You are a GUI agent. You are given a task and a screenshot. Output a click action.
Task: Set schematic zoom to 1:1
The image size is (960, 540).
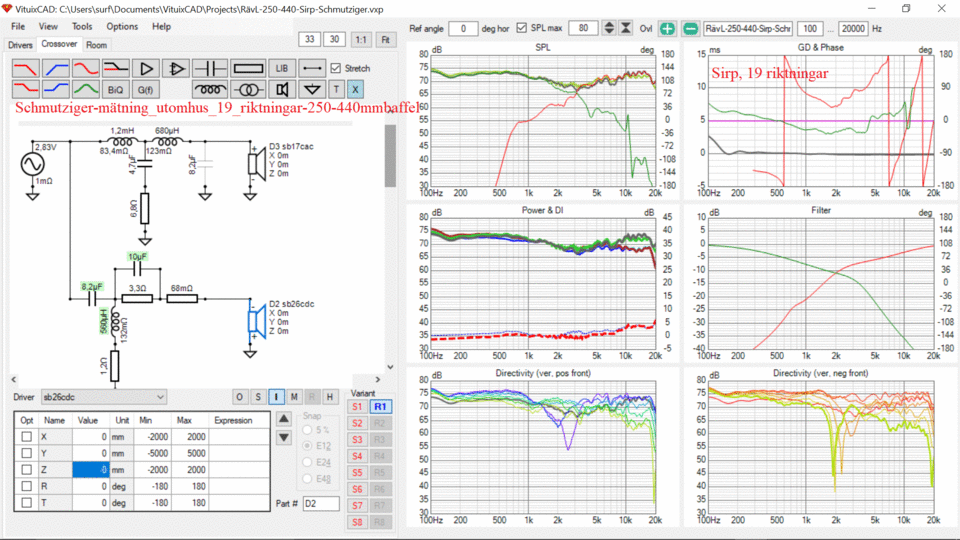[x=361, y=39]
